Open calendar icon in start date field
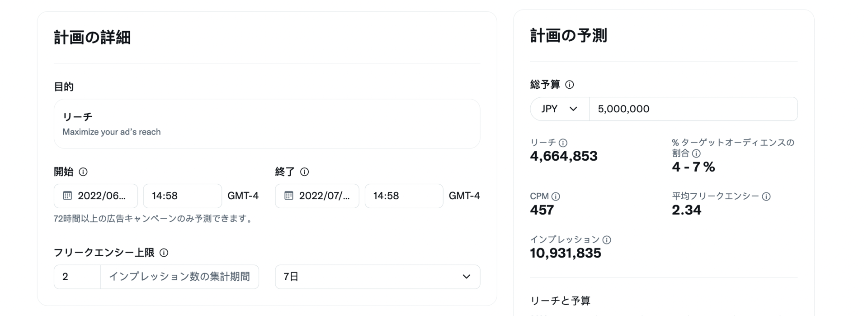Screen dimensions: 868x316 point(67,196)
